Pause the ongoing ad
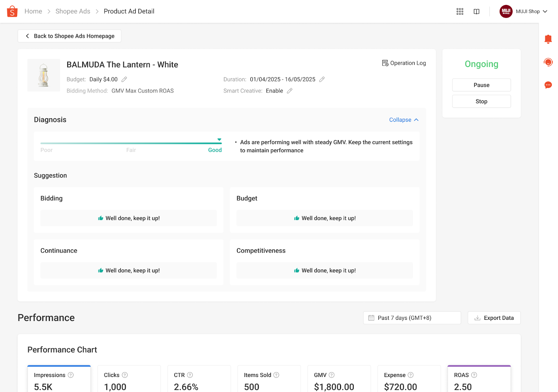Screen dimensions: 558x392 click(481, 85)
